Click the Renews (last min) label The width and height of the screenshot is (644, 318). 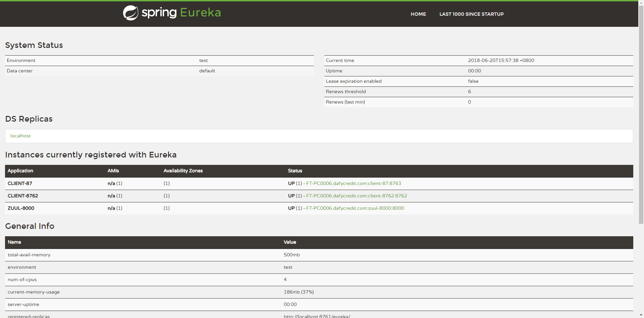coord(345,102)
